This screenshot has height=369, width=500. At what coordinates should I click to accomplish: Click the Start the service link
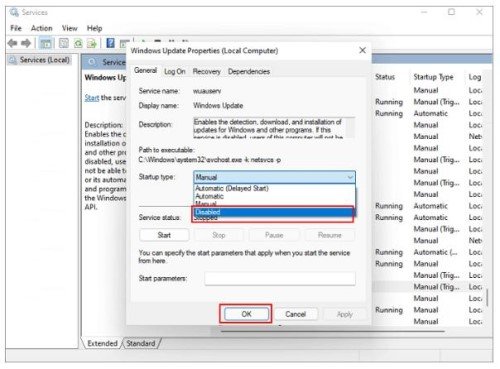pos(92,98)
